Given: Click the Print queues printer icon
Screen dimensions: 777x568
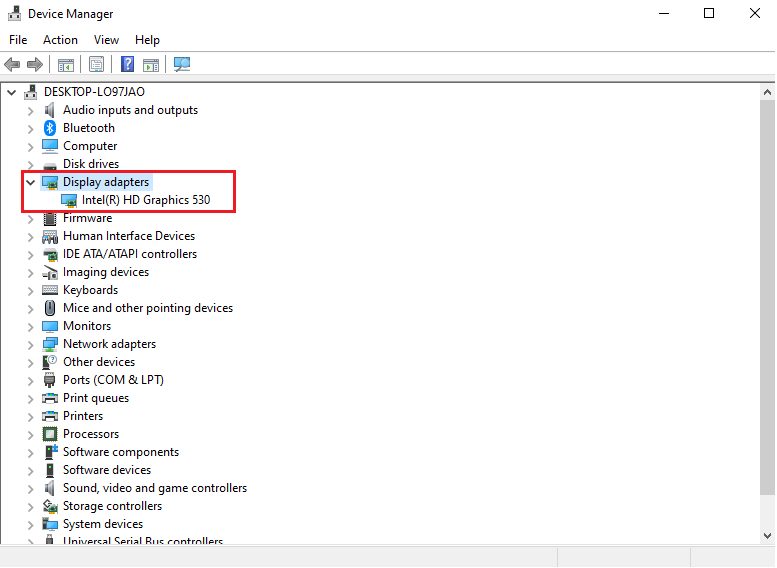Looking at the screenshot, I should 50,398.
